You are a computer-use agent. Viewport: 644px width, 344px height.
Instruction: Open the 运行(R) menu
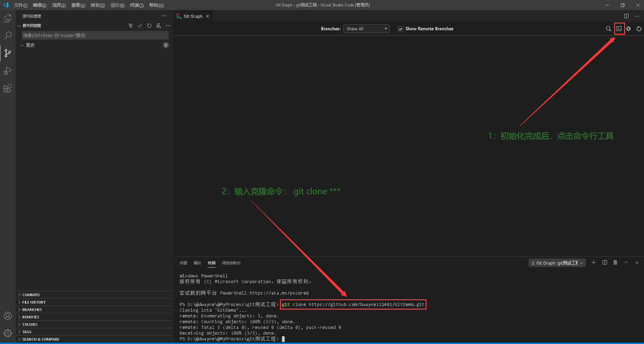[x=117, y=5]
